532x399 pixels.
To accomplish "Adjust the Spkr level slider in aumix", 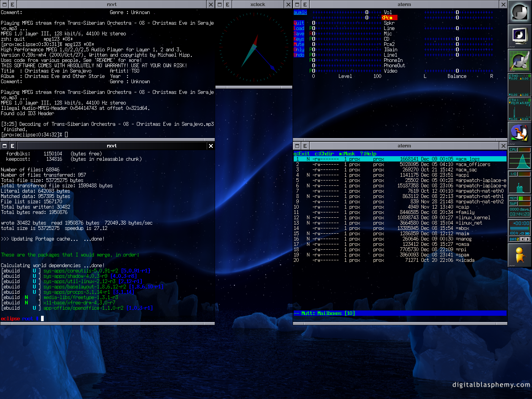I will pyautogui.click(x=347, y=23).
